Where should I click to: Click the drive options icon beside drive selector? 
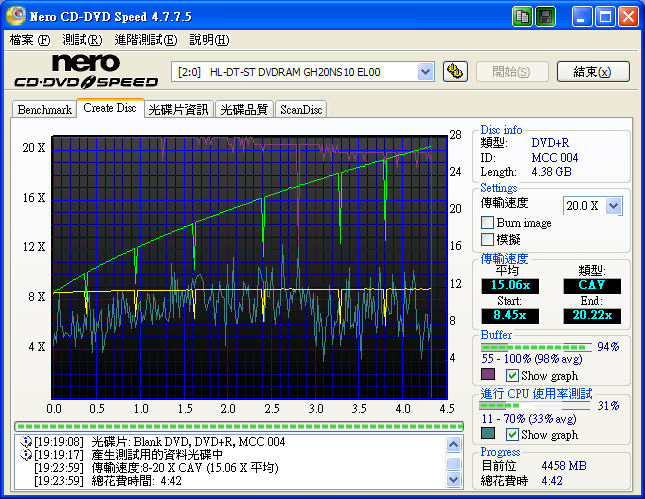point(455,71)
